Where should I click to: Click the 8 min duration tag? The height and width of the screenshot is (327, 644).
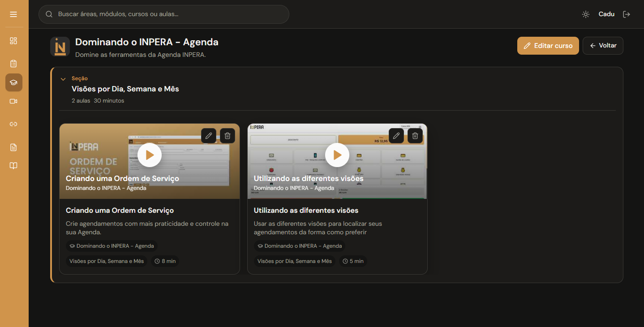[x=165, y=261]
